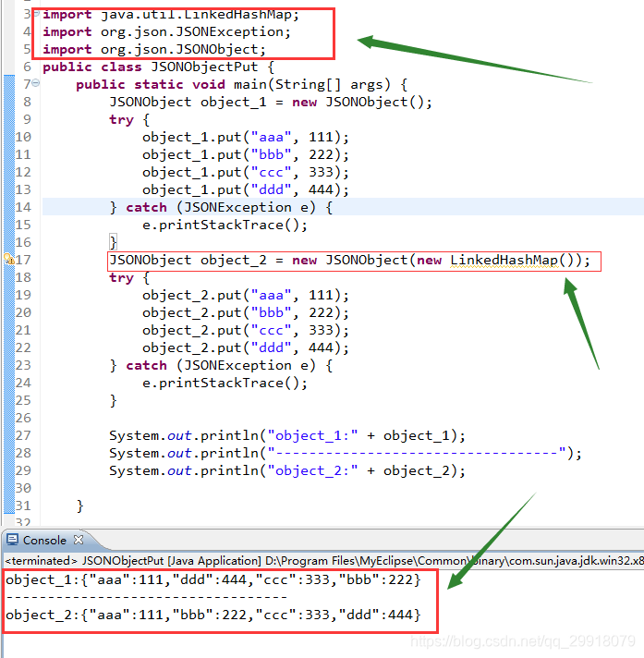Click the dashed separator line in console output
The height and width of the screenshot is (658, 644).
coord(146,597)
